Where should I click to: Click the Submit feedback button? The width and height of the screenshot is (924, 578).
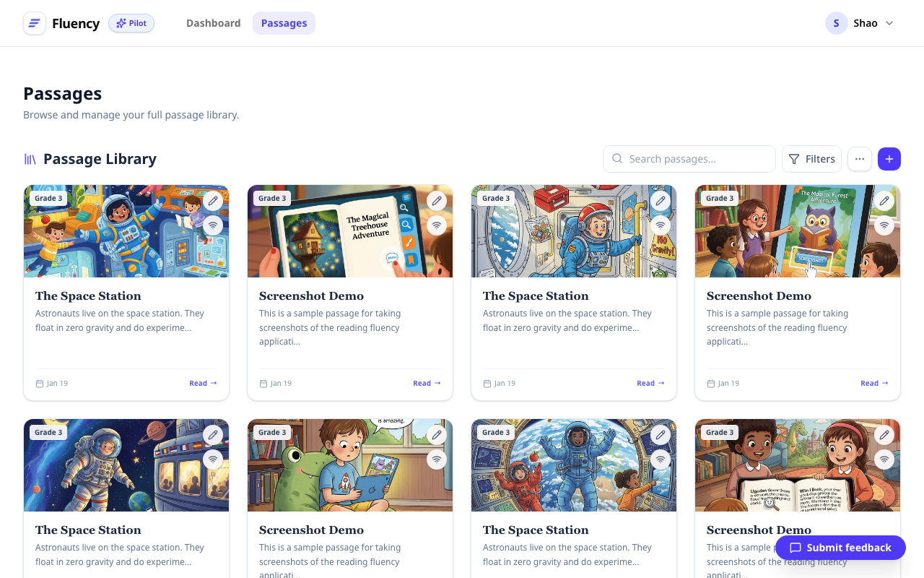(x=840, y=548)
